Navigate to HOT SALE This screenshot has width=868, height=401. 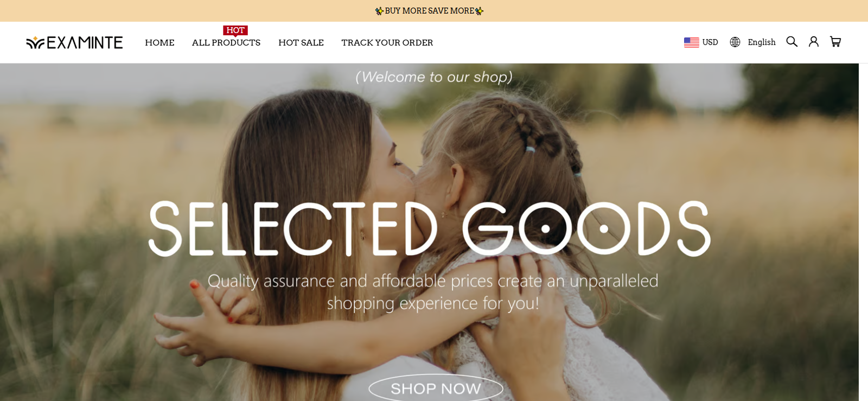pyautogui.click(x=301, y=42)
